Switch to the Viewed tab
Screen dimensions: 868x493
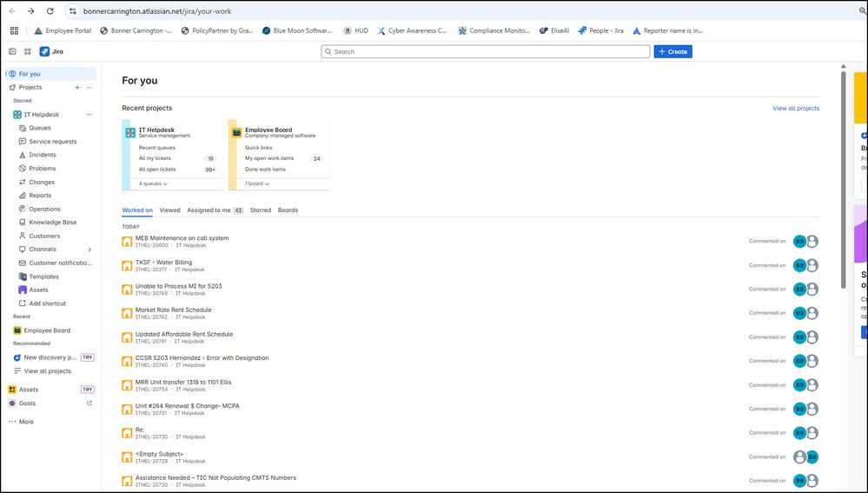[x=170, y=210]
